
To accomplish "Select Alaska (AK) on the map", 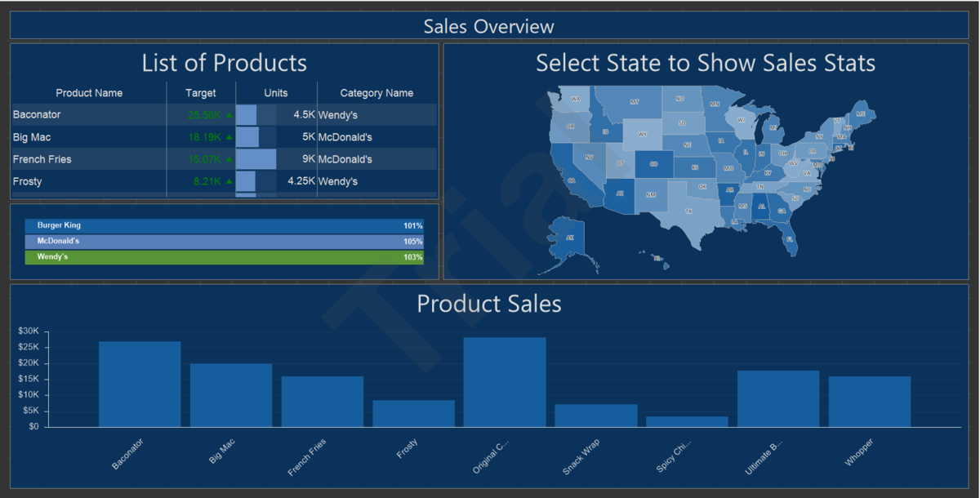I will (x=570, y=237).
